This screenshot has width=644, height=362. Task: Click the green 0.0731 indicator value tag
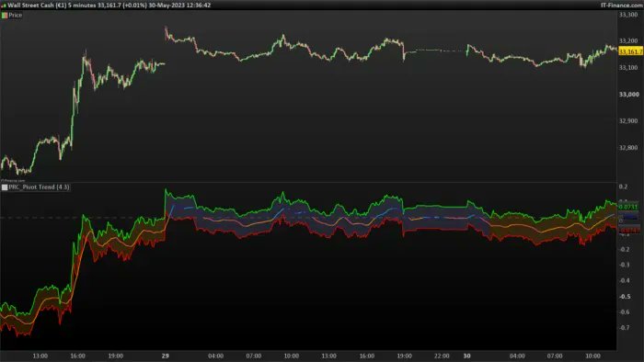click(628, 207)
